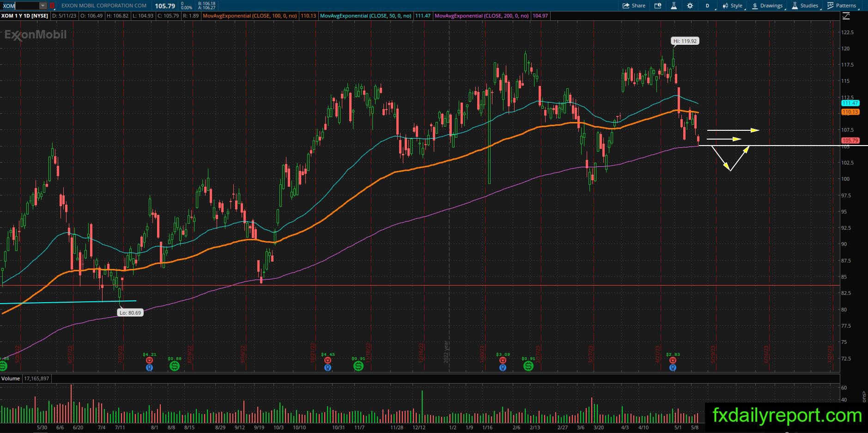Click the 111.47 cyan price axis label
Image resolution: width=868 pixels, height=433 pixels.
(850, 103)
